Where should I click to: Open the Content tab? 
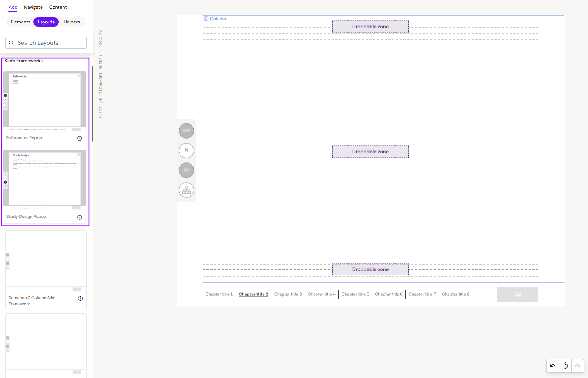(58, 7)
